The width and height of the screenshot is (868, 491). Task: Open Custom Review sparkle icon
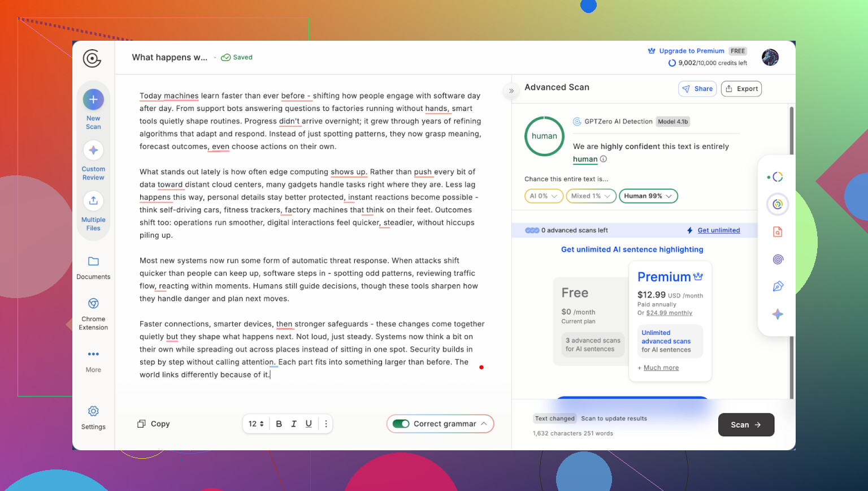(93, 150)
